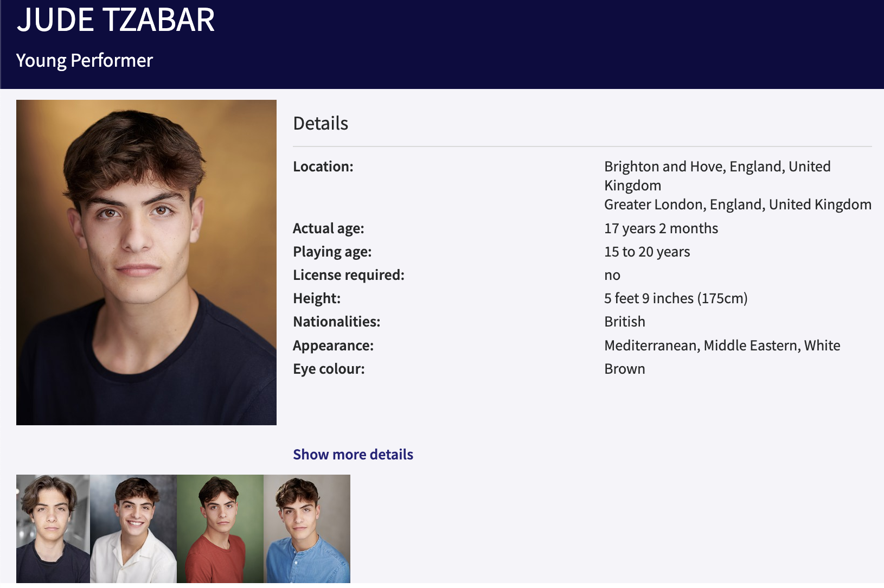Click the JUDE TZABAR name heading
Viewport: 884px width, 588px height.
116,20
